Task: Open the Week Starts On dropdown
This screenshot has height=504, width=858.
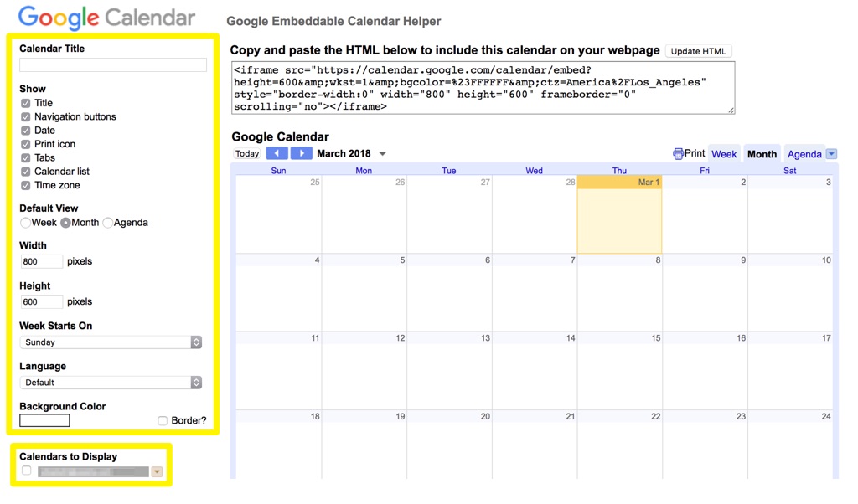Action: tap(111, 342)
